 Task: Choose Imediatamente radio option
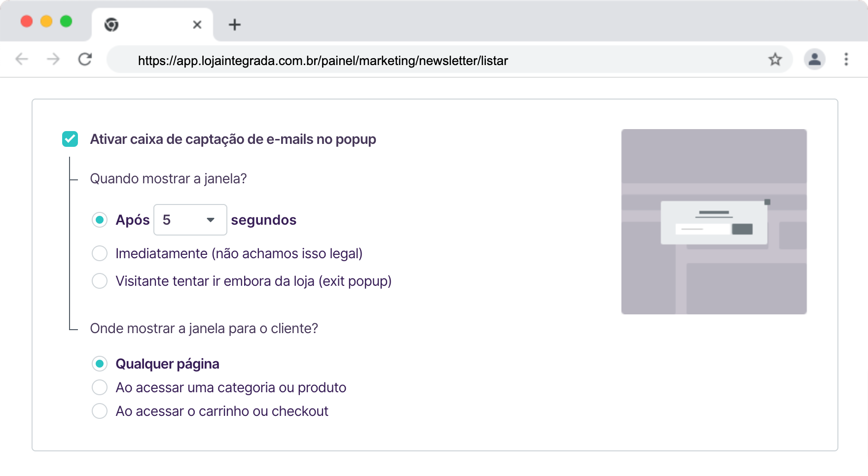click(x=100, y=253)
